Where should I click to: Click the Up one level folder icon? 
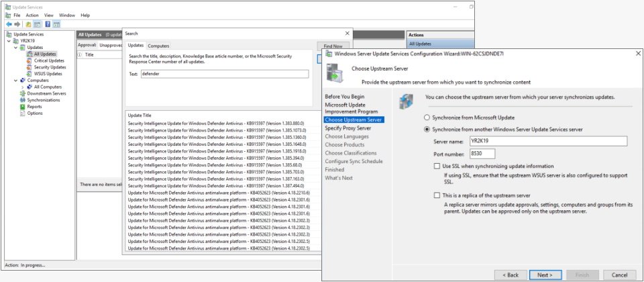tap(29, 24)
